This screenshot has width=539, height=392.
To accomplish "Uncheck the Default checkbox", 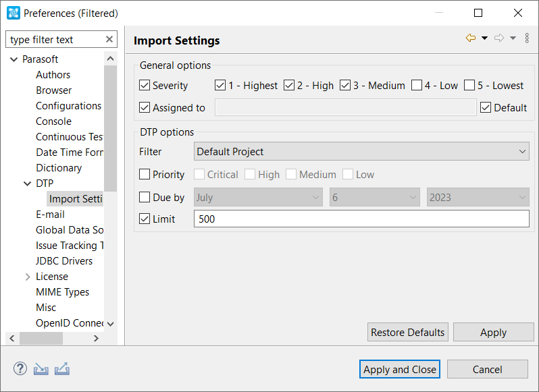I will point(486,107).
